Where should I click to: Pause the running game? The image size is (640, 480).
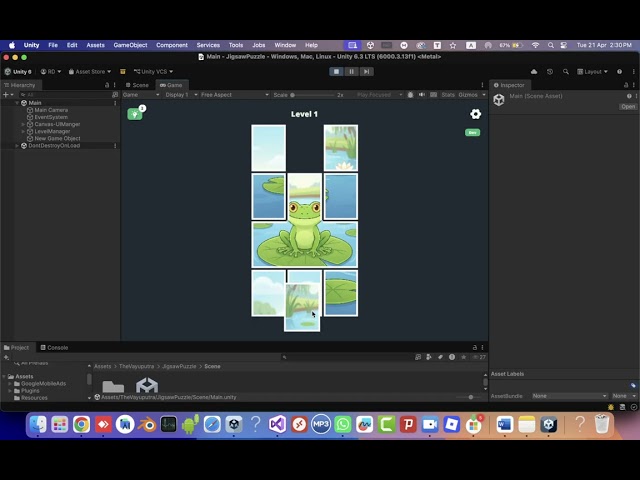click(x=351, y=71)
